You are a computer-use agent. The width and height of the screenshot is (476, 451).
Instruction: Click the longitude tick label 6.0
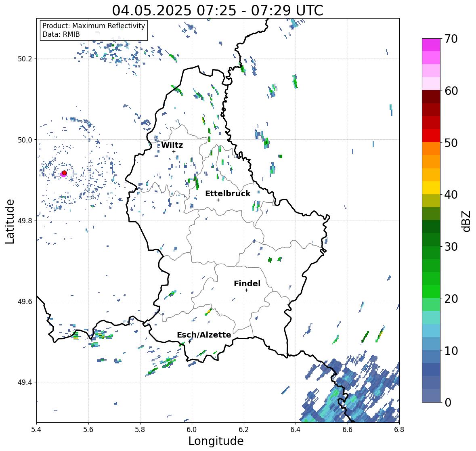coord(192,429)
